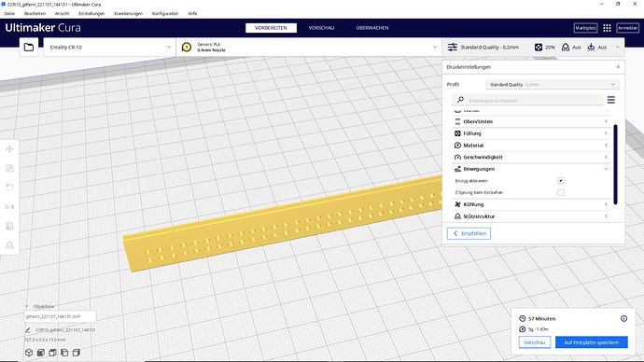Select the Rotate tool in left toolbar
Viewport: 644px width, 362px height.
pyautogui.click(x=9, y=188)
